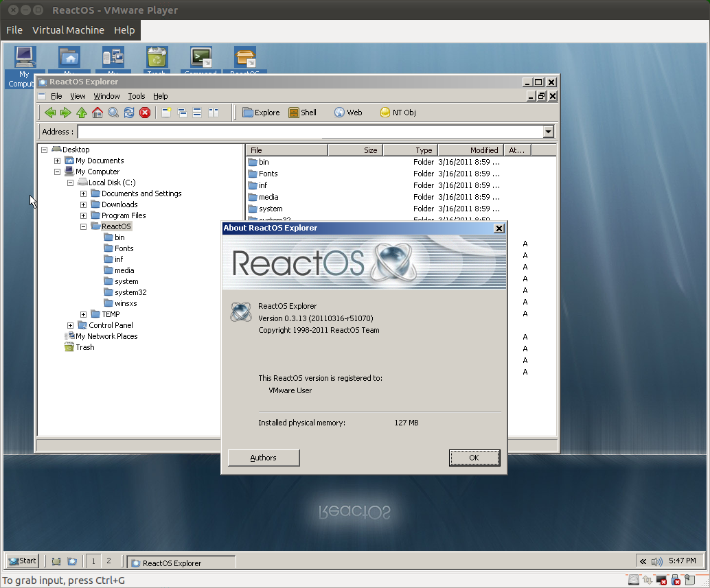Open the Web view icon

click(347, 112)
